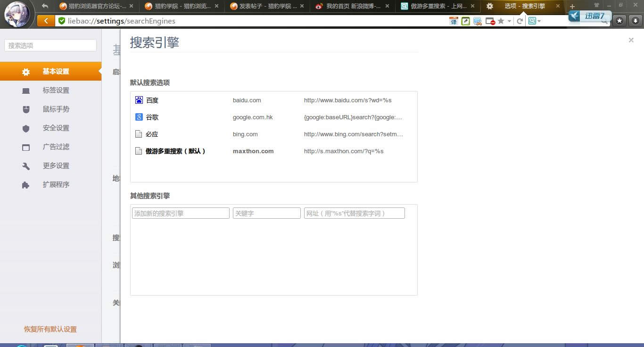Viewport: 644px width, 347px height.
Task: Click the ad-block icon with red minus
Action: pyautogui.click(x=490, y=21)
